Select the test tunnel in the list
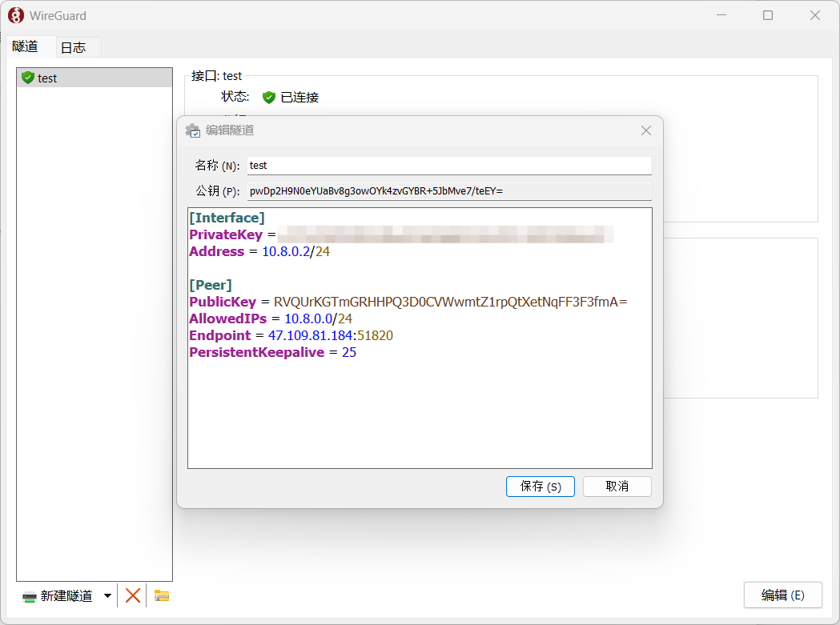Viewport: 840px width, 625px height. click(x=94, y=78)
